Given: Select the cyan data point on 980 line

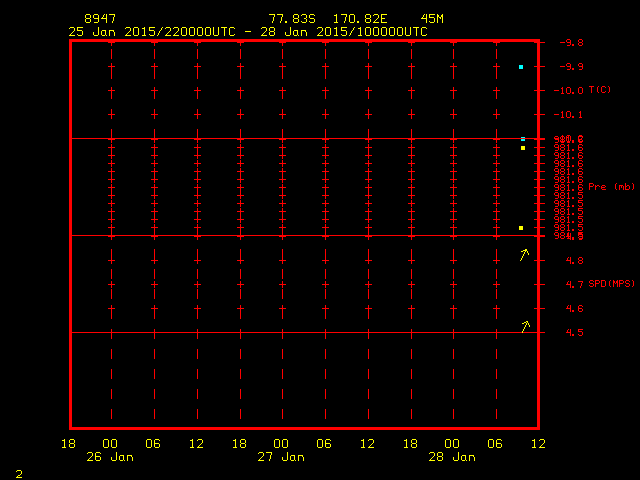Looking at the screenshot, I should coord(523,139).
